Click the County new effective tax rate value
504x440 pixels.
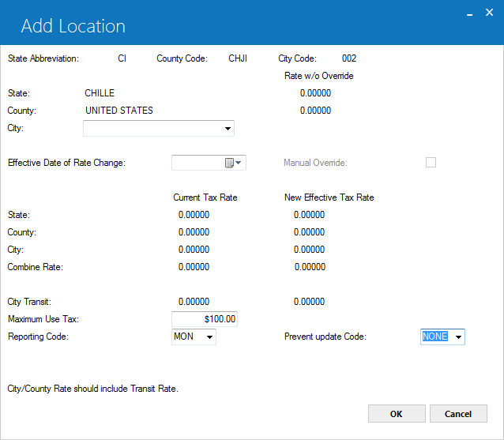(x=309, y=232)
